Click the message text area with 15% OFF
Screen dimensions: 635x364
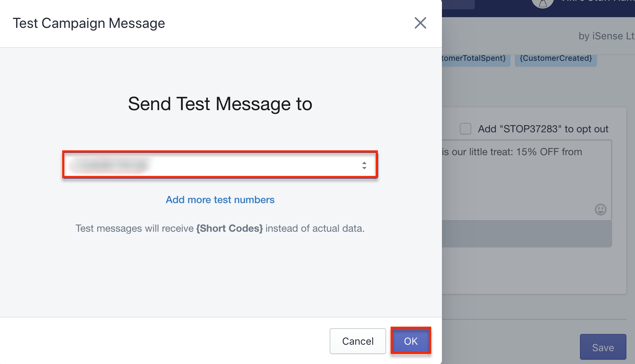point(527,180)
